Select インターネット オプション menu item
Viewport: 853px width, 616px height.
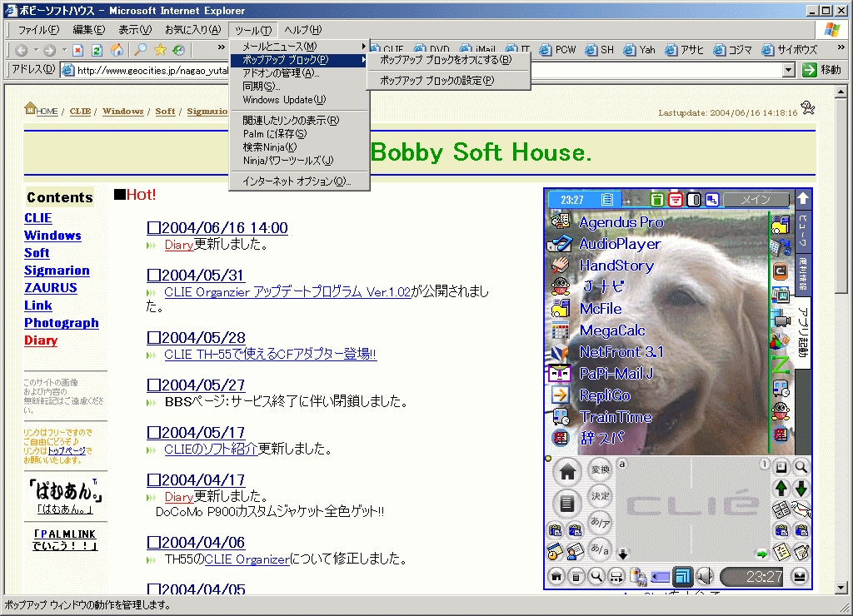pos(297,181)
